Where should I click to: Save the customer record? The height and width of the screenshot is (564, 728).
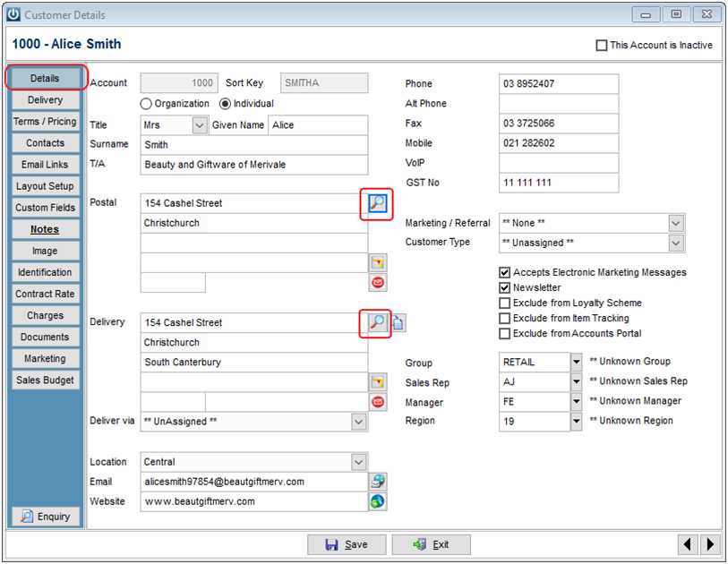click(347, 544)
